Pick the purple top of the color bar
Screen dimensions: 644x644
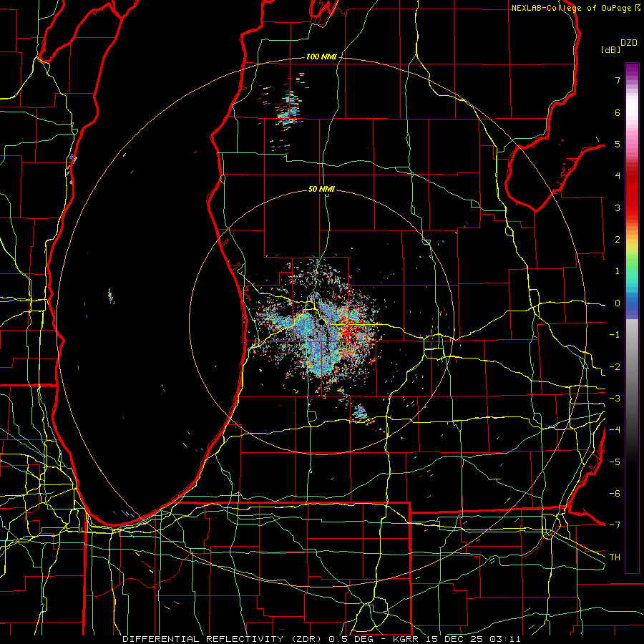[632, 70]
